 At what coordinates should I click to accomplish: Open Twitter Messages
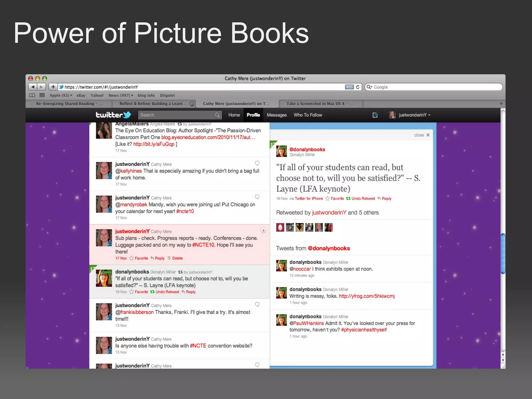click(x=277, y=115)
